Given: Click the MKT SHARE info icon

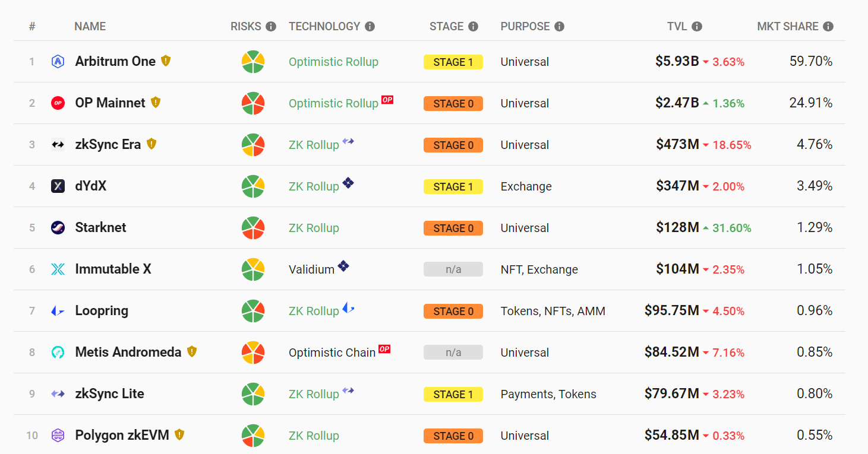Looking at the screenshot, I should pyautogui.click(x=828, y=27).
